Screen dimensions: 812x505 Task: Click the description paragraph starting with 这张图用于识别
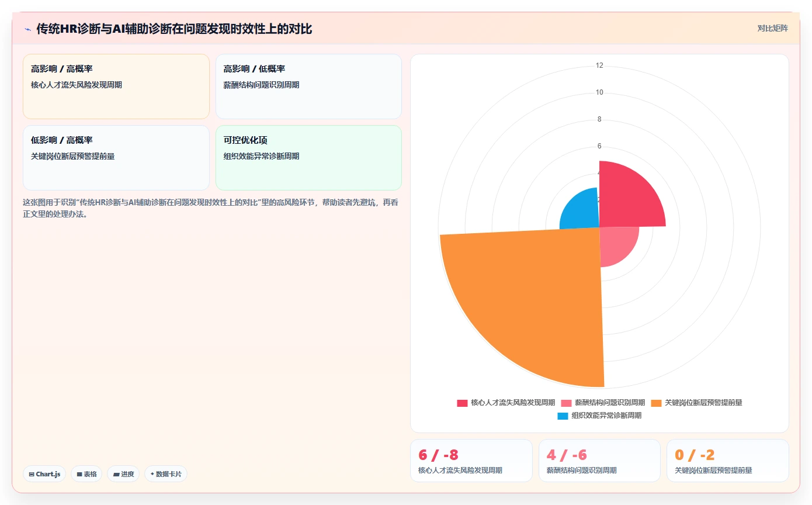210,208
